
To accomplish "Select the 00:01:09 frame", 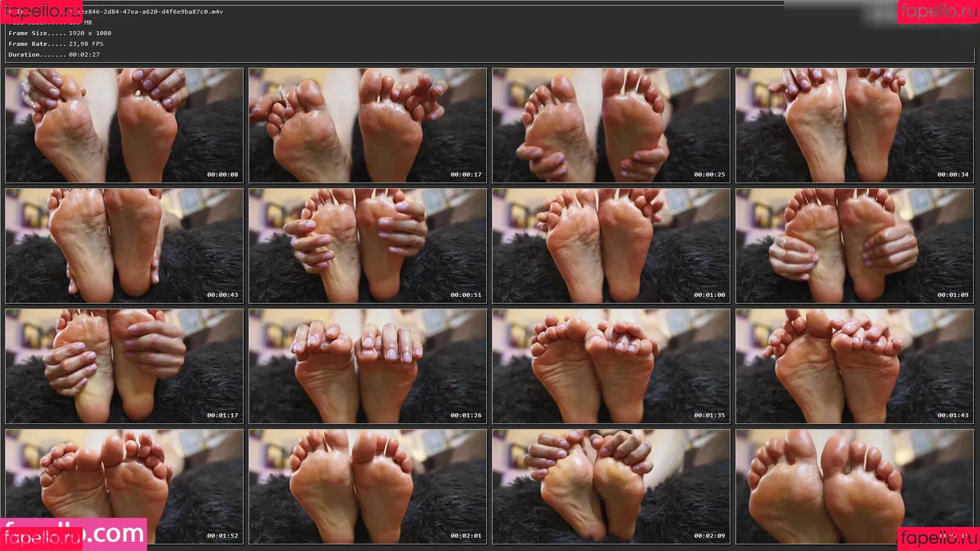I will 854,246.
